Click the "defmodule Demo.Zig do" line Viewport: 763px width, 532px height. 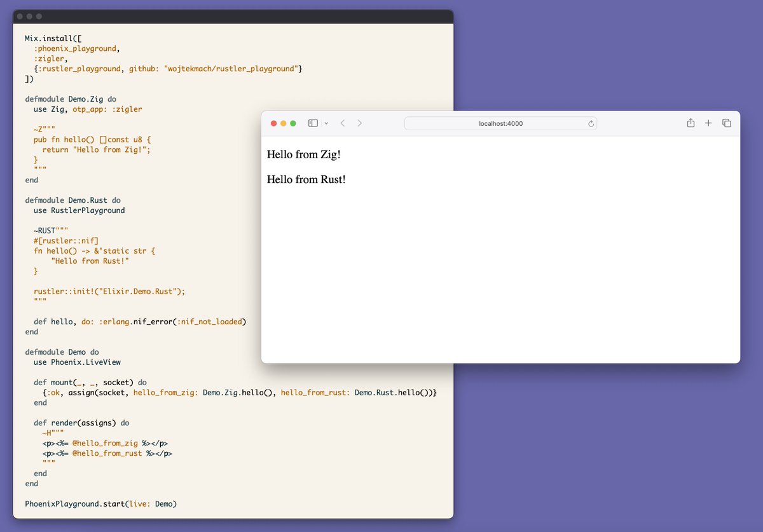pos(71,99)
